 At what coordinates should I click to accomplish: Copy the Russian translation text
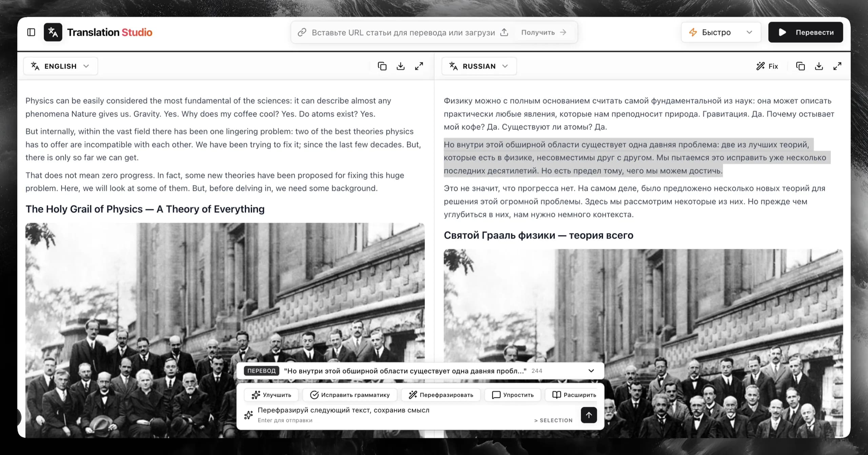coord(801,66)
